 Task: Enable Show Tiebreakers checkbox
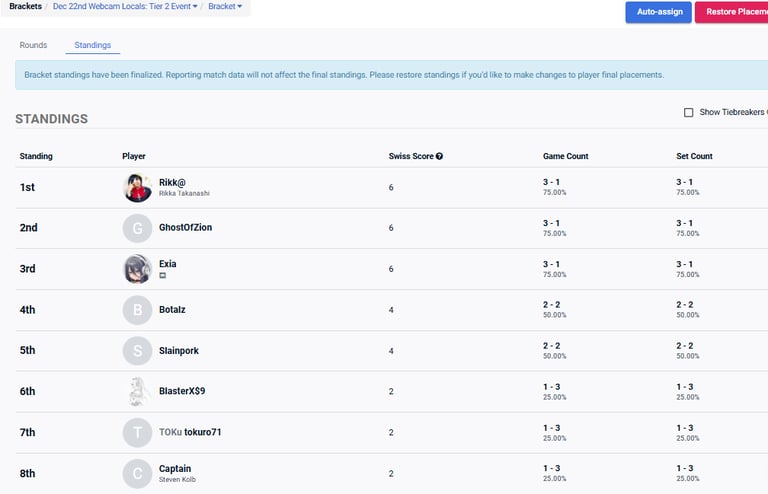(688, 113)
